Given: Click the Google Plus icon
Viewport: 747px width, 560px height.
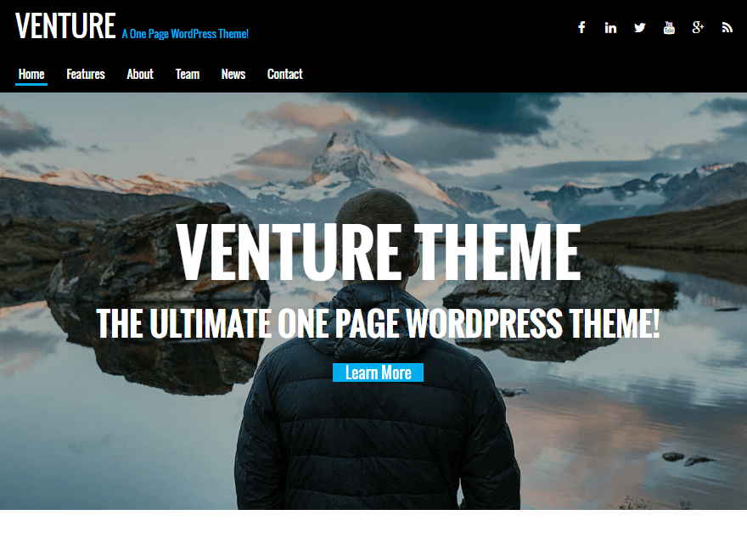Looking at the screenshot, I should pos(698,28).
